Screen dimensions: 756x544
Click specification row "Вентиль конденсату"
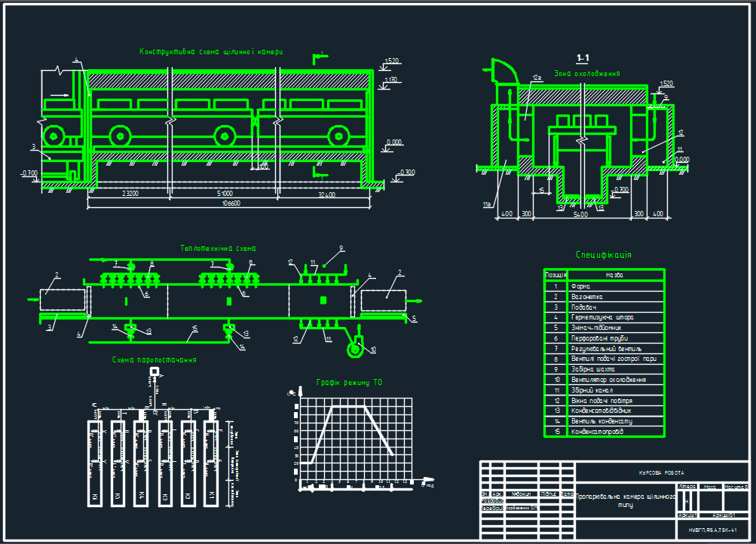pyautogui.click(x=604, y=421)
